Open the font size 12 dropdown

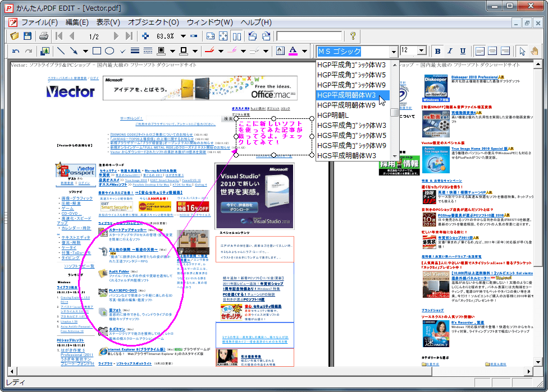click(x=422, y=50)
